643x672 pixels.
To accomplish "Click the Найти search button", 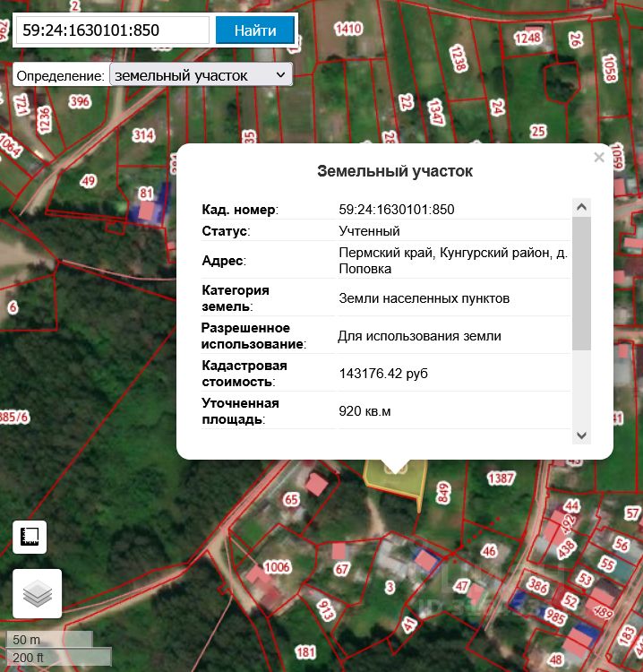I will [255, 30].
